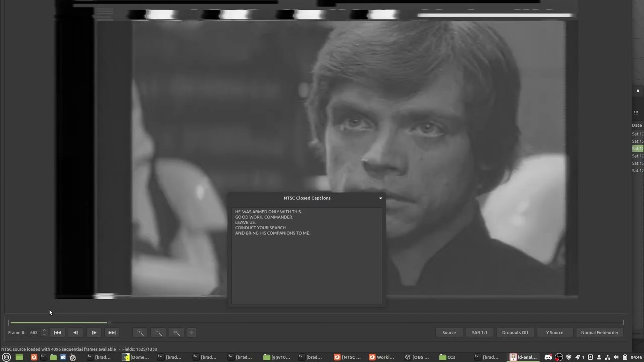
Task: Switch to the ld-anal... taskbar window
Action: click(x=524, y=357)
